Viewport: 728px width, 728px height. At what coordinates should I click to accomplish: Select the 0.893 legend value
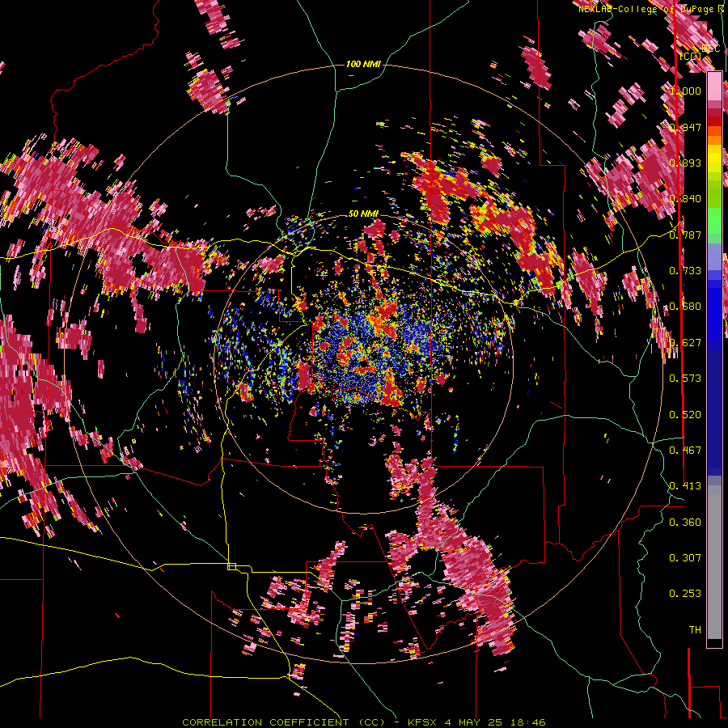[x=685, y=163]
